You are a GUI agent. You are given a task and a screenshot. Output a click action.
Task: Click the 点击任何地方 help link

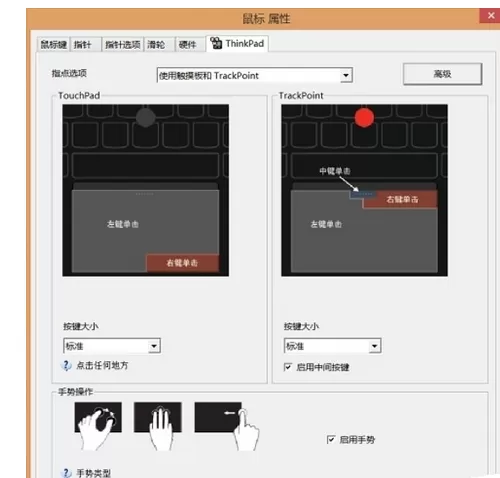pyautogui.click(x=102, y=366)
